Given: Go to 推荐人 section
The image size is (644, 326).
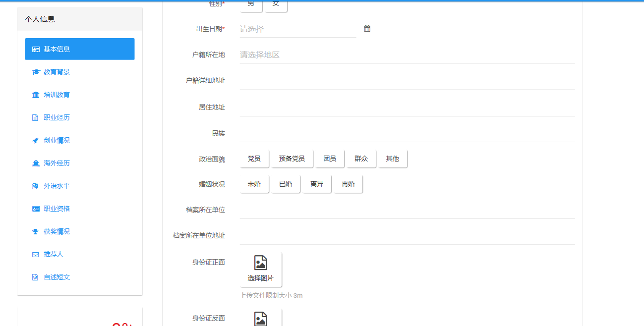Looking at the screenshot, I should pos(79,254).
